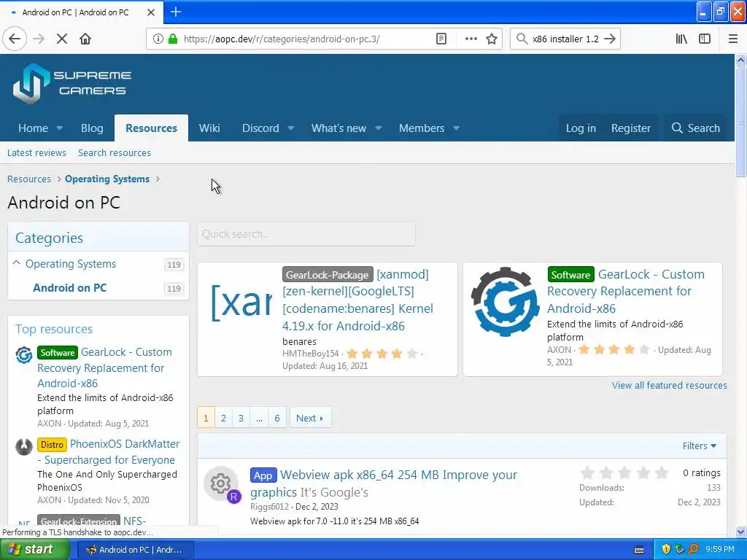This screenshot has height=560, width=747.
Task: Click the Resources breadcrumb link
Action: (x=29, y=179)
